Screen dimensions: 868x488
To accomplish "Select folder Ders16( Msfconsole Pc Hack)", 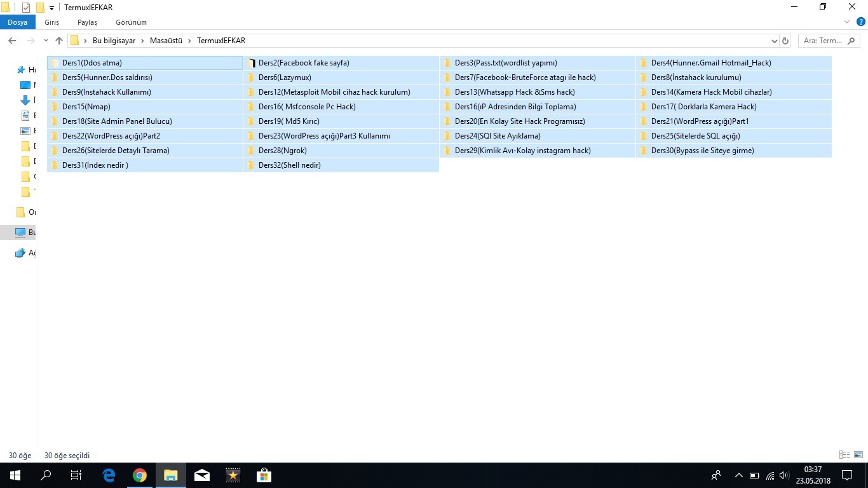I will pos(341,107).
